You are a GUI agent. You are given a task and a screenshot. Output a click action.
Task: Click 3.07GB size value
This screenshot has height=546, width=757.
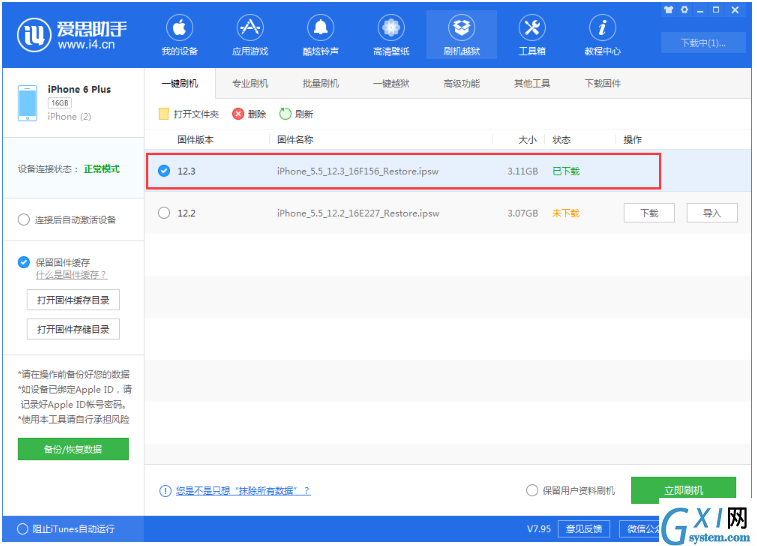tap(522, 213)
